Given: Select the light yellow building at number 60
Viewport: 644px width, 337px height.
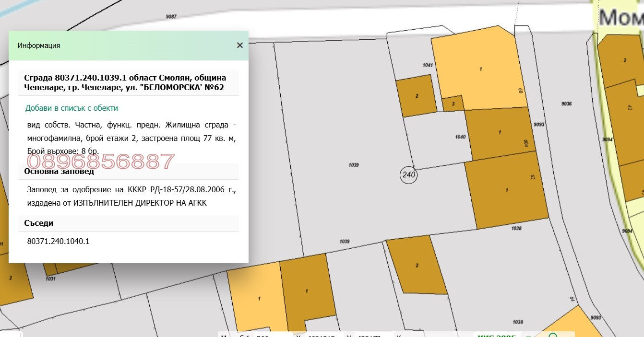Looking at the screenshot, I should [480, 70].
